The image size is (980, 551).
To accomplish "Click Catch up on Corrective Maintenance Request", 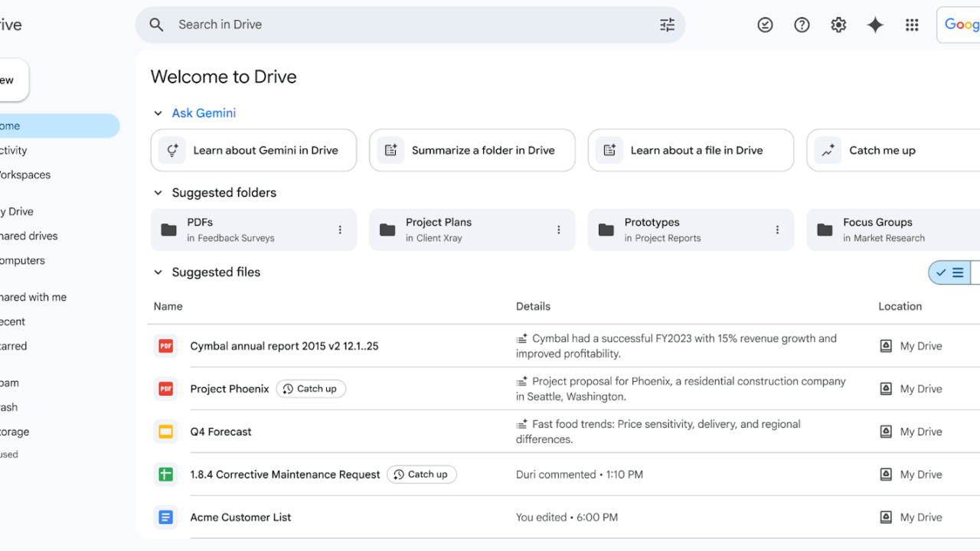I will (422, 474).
